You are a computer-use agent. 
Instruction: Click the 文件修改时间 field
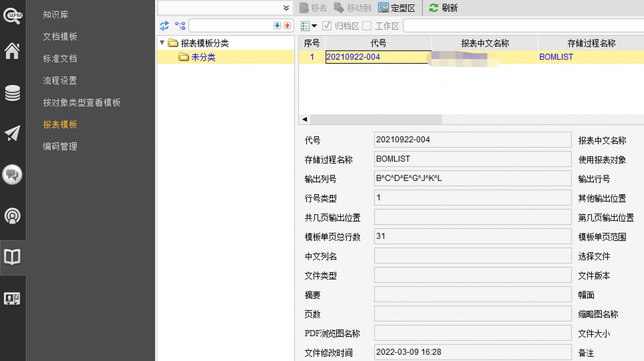click(x=473, y=352)
